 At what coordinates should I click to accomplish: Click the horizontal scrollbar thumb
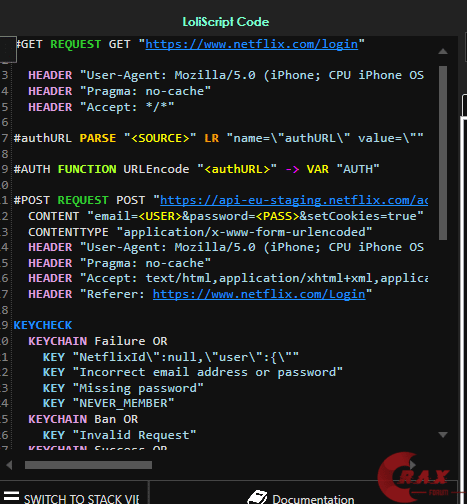pos(88,465)
